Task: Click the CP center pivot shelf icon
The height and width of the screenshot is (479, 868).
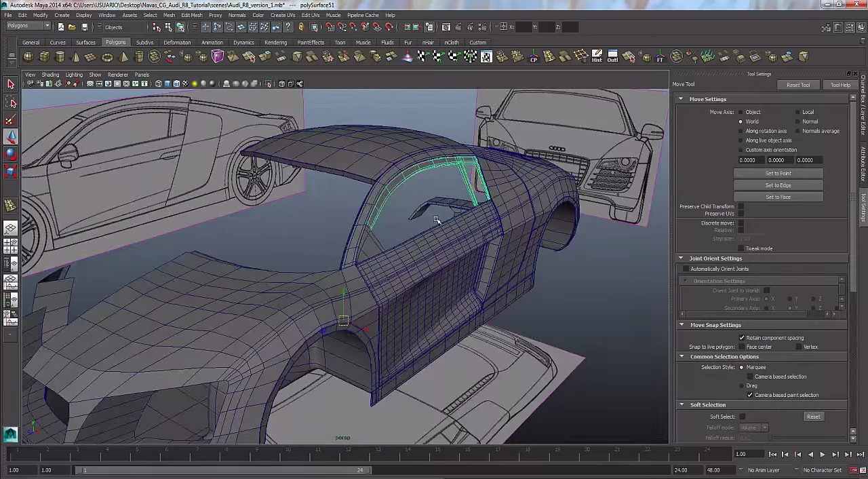Action: click(x=534, y=57)
